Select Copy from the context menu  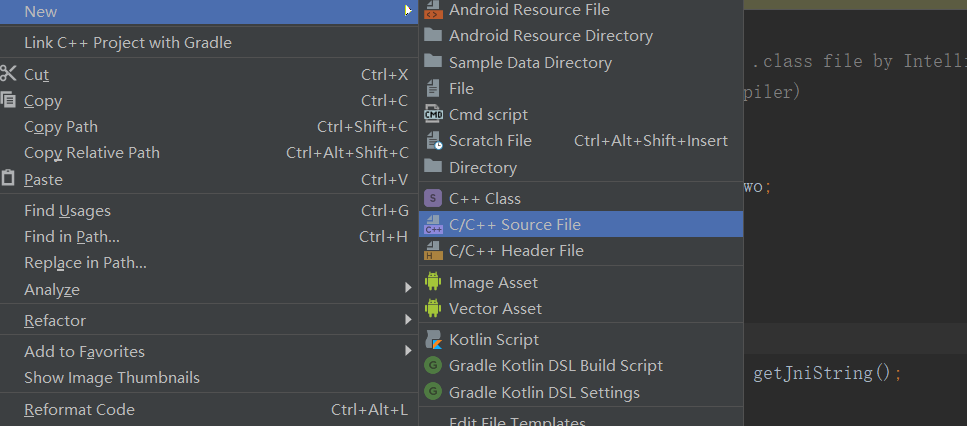coord(209,100)
